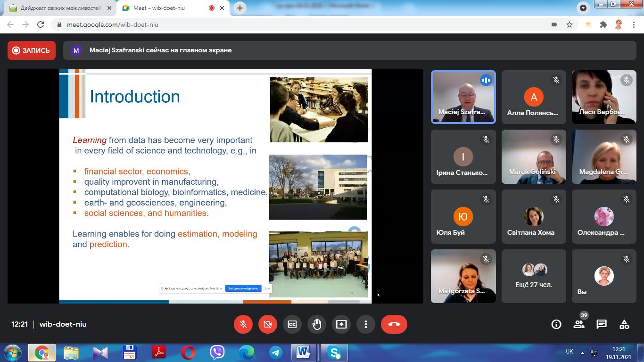Show the participants list panel
The height and width of the screenshot is (362, 644).
[579, 324]
